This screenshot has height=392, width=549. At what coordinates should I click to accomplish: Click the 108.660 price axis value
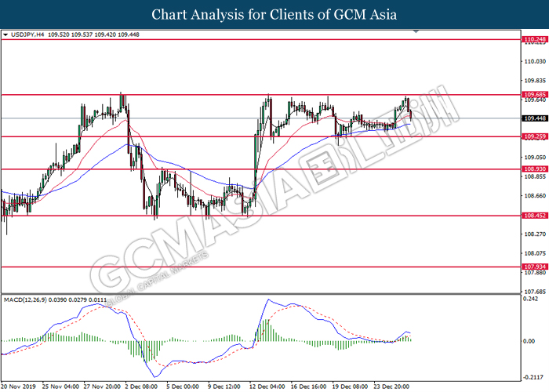click(x=535, y=196)
